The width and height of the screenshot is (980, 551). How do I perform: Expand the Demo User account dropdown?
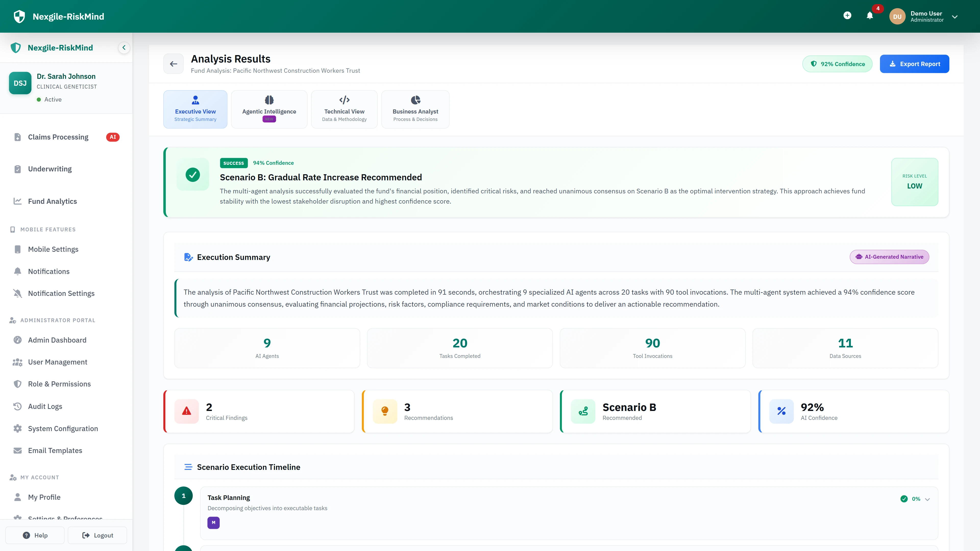coord(955,16)
